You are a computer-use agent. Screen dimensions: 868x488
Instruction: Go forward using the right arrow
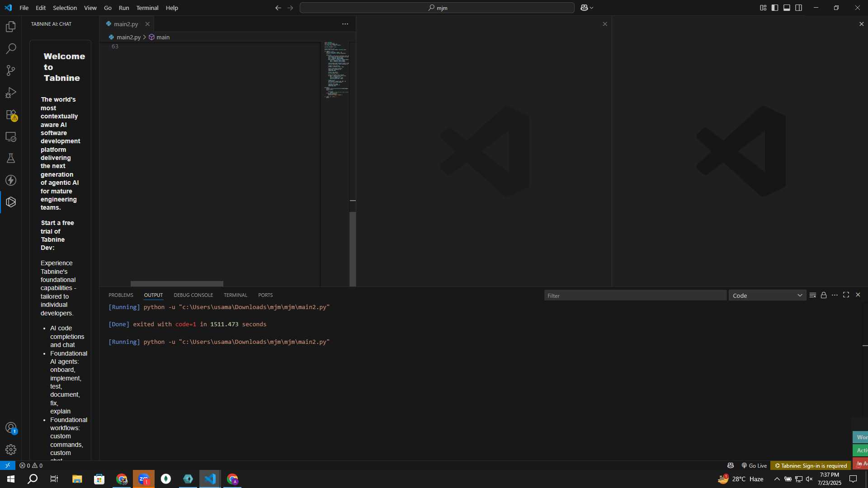coord(290,8)
